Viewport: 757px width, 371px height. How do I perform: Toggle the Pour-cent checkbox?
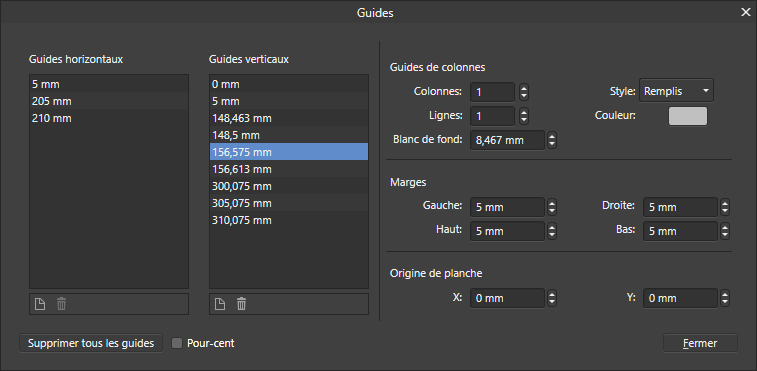click(177, 343)
